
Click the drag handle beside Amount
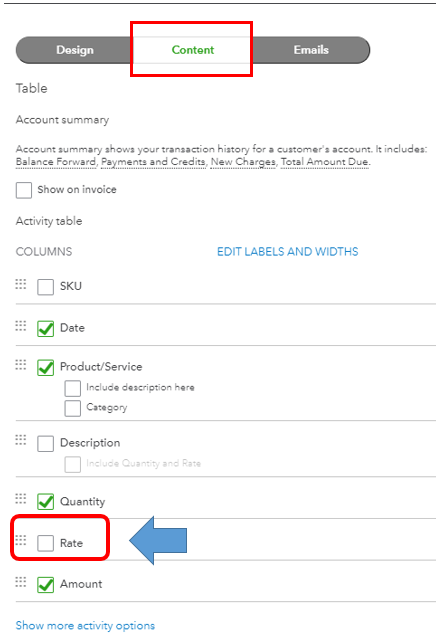pos(20,581)
